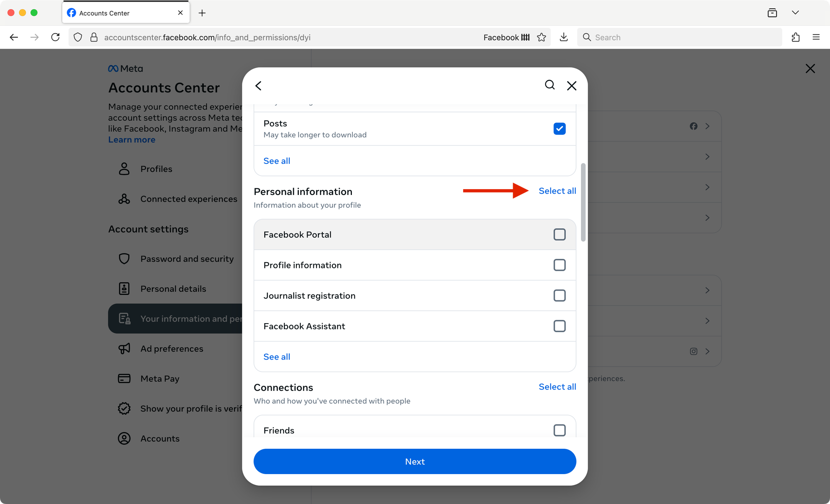Click the Password and security icon

124,258
